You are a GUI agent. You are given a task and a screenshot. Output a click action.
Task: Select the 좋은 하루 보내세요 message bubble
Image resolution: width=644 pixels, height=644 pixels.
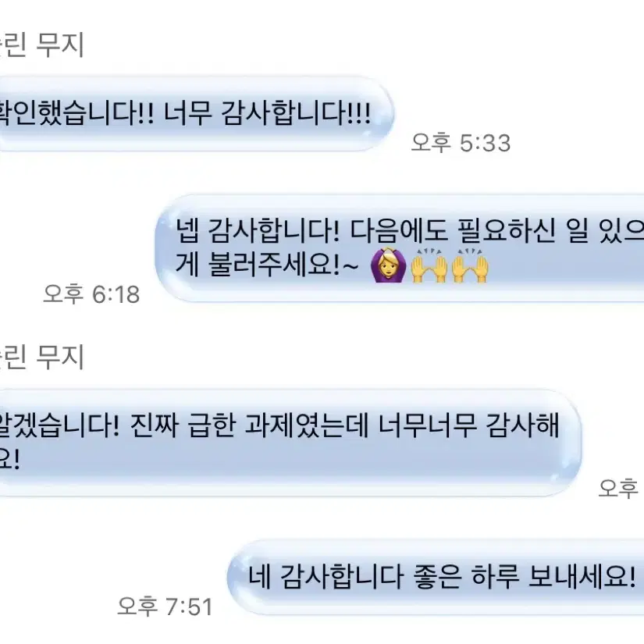click(x=436, y=577)
